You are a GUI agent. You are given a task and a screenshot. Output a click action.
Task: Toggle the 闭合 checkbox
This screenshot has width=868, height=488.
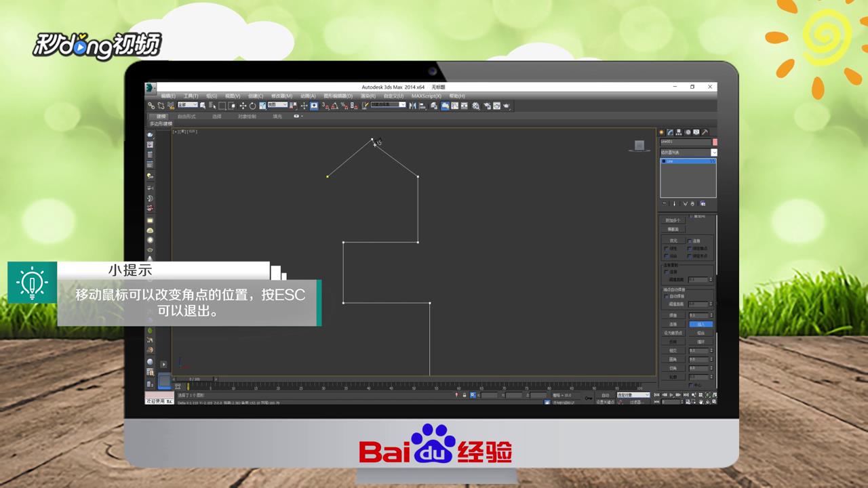pyautogui.click(x=666, y=256)
